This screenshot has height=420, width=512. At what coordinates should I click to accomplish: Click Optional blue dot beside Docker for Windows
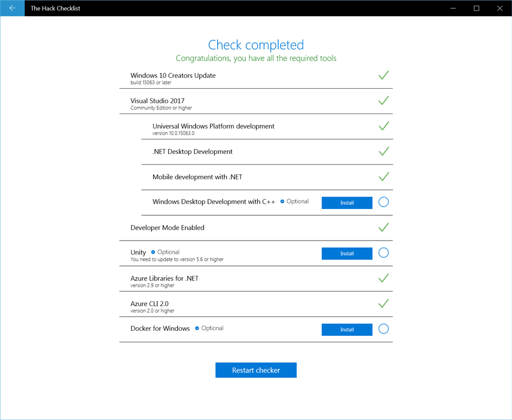point(197,328)
